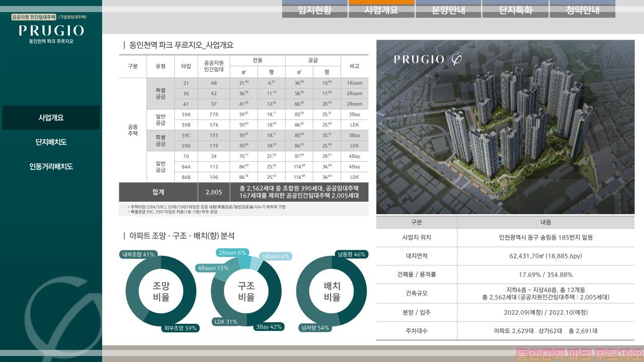Select the 3Bay 42% chart label
This screenshot has height=362, width=644.
point(269,327)
